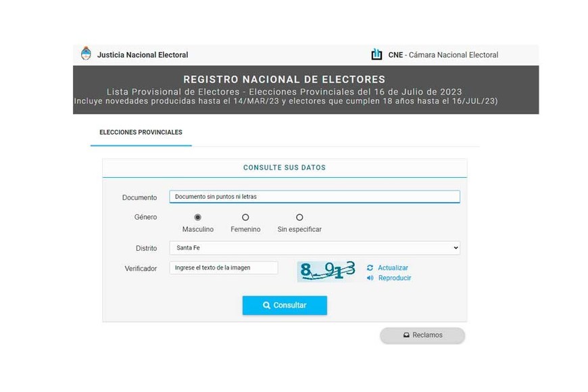This screenshot has width=588, height=392.
Task: Click the Reproducir audio link
Action: (395, 278)
